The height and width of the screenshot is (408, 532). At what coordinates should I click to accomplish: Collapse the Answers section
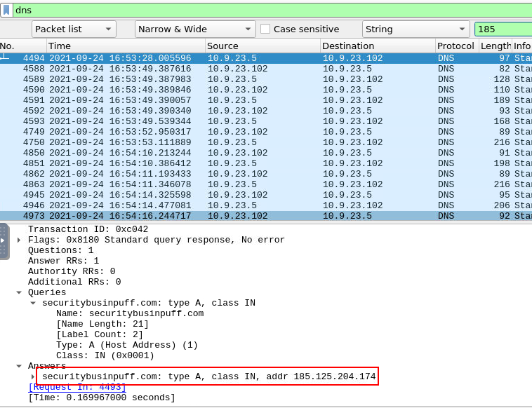19,366
